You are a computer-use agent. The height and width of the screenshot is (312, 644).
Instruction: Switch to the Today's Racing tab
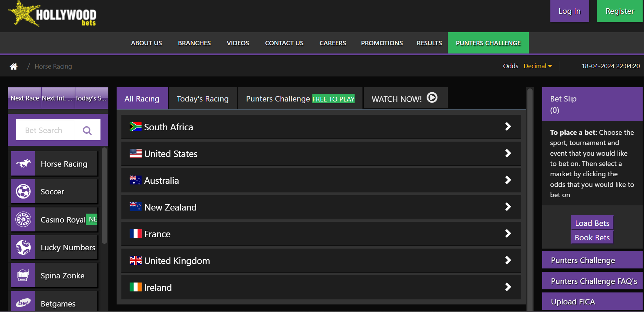point(203,99)
